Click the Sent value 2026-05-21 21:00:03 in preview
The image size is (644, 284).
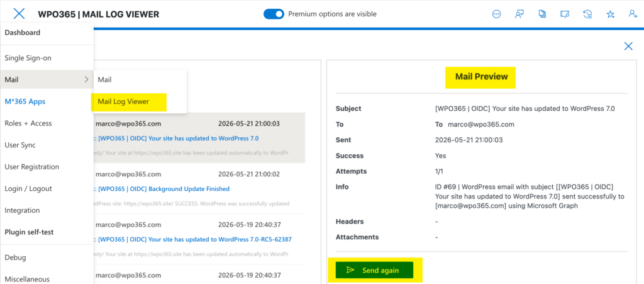[469, 140]
